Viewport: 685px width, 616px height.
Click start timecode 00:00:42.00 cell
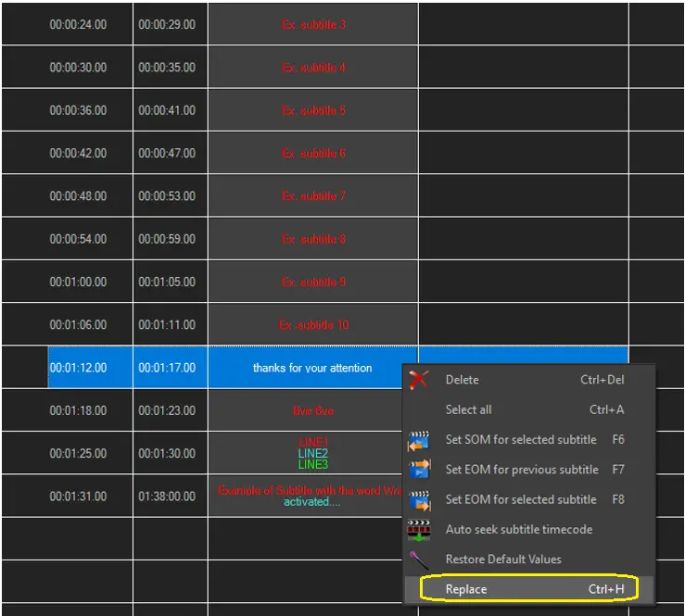pyautogui.click(x=78, y=154)
